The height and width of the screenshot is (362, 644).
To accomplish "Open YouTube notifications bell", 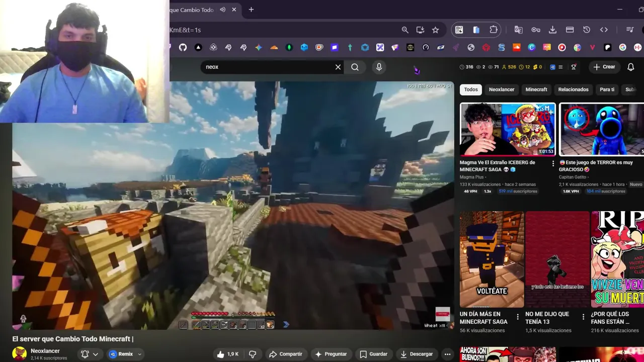I will 630,67.
